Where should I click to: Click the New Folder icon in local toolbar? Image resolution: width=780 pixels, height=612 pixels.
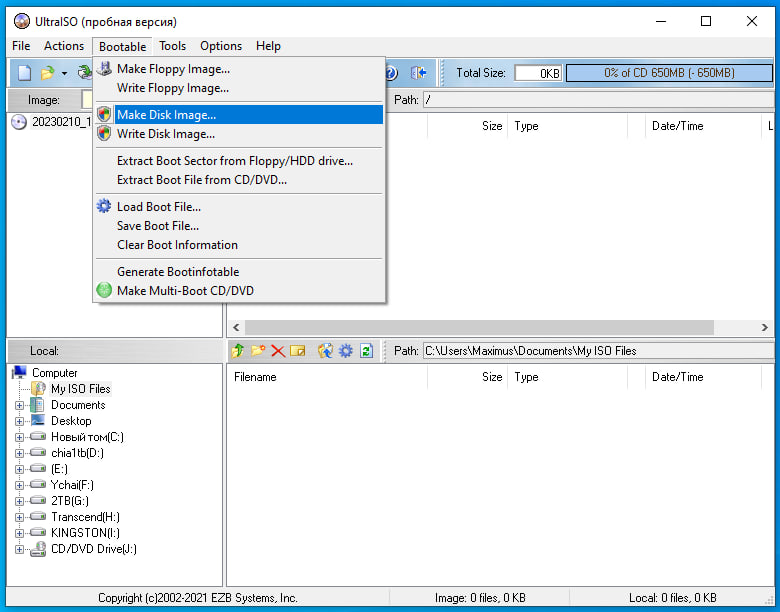[258, 351]
